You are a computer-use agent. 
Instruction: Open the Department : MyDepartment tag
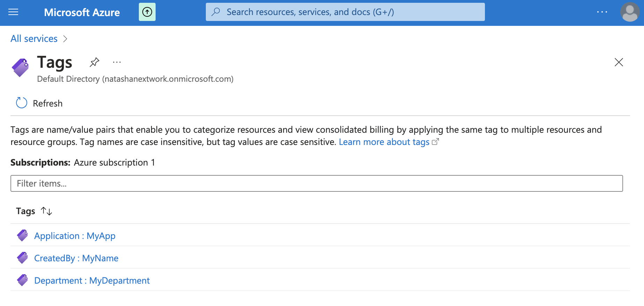pos(92,280)
